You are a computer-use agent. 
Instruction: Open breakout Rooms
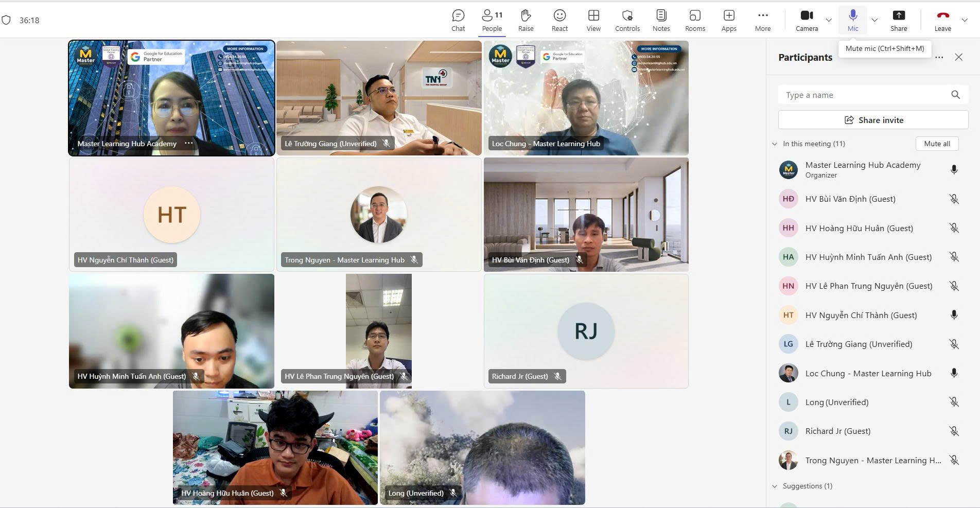click(x=695, y=21)
